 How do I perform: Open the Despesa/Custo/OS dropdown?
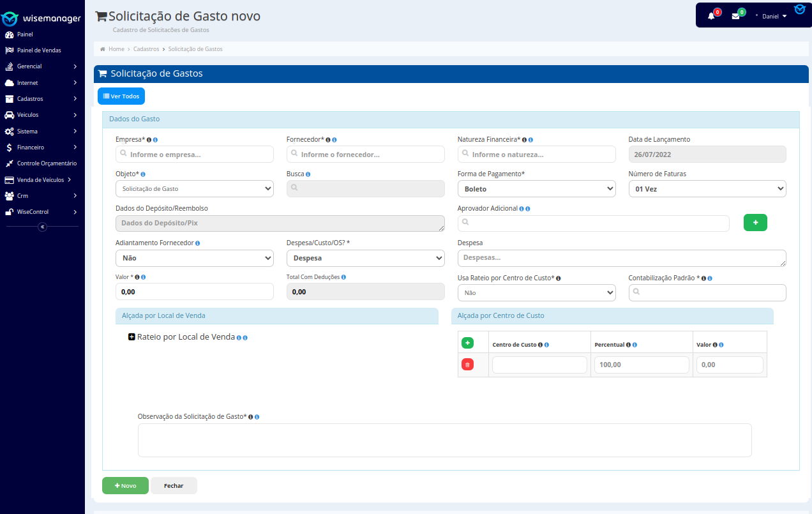coord(365,258)
